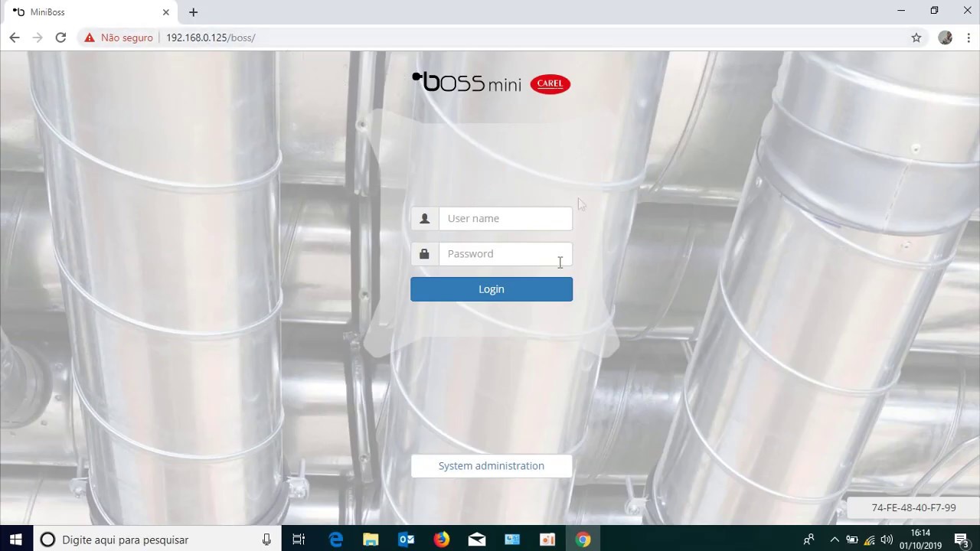980x551 pixels.
Task: Click the User name input field
Action: point(505,219)
